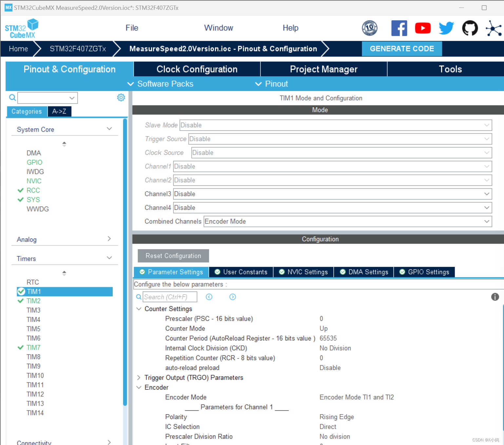Click the Encoder Mode TI1 and TI2 value
The width and height of the screenshot is (504, 445).
click(357, 397)
